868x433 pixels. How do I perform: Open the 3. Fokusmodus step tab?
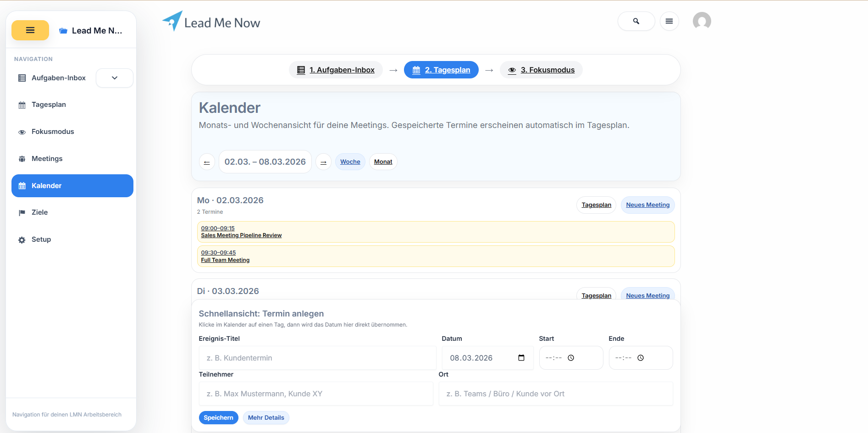tap(541, 70)
